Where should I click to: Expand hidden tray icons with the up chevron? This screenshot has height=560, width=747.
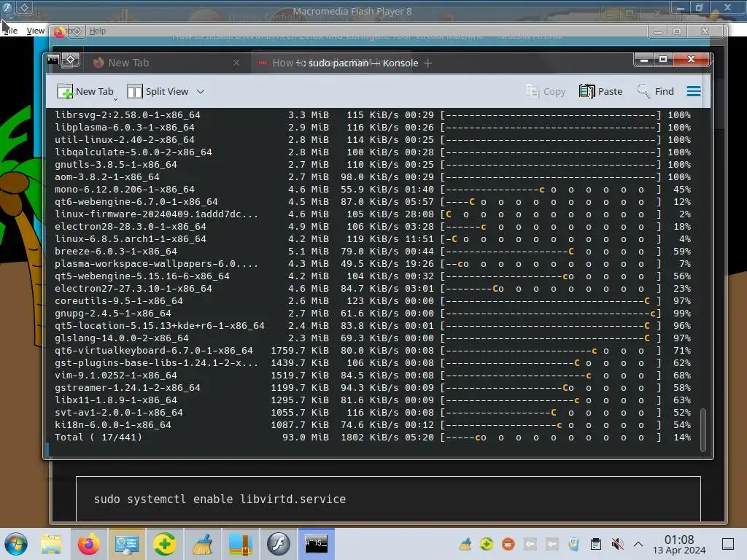(638, 544)
